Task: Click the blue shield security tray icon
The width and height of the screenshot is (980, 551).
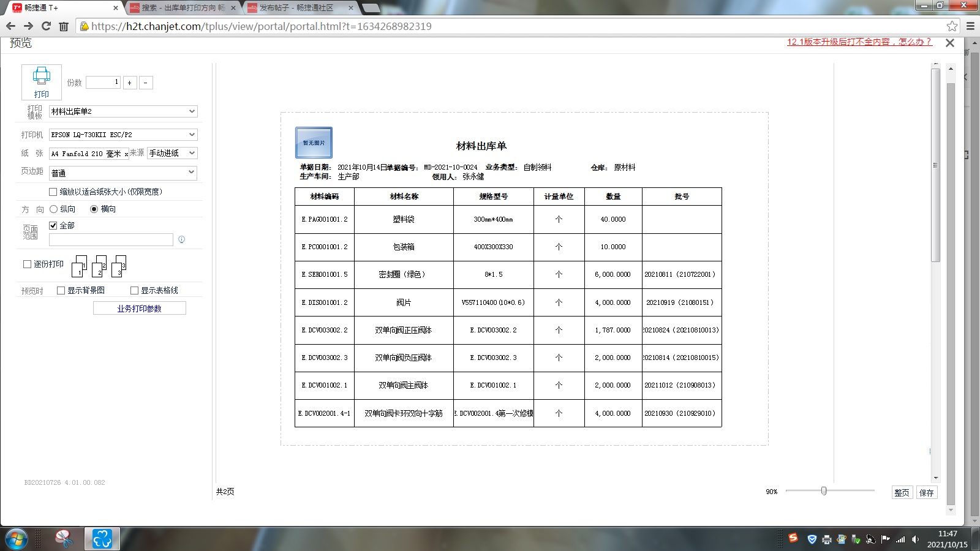Action: coord(812,539)
